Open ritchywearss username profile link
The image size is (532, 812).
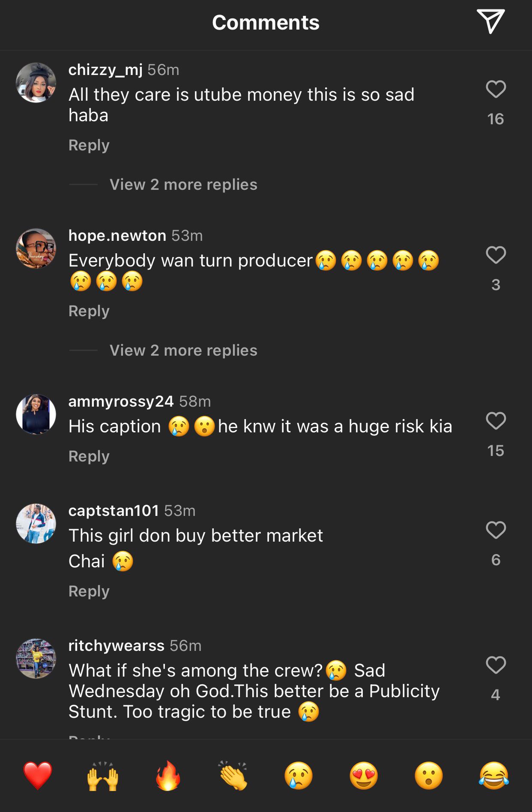[117, 645]
